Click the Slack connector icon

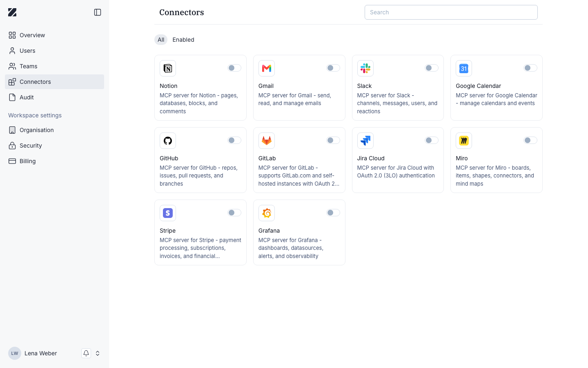point(365,68)
